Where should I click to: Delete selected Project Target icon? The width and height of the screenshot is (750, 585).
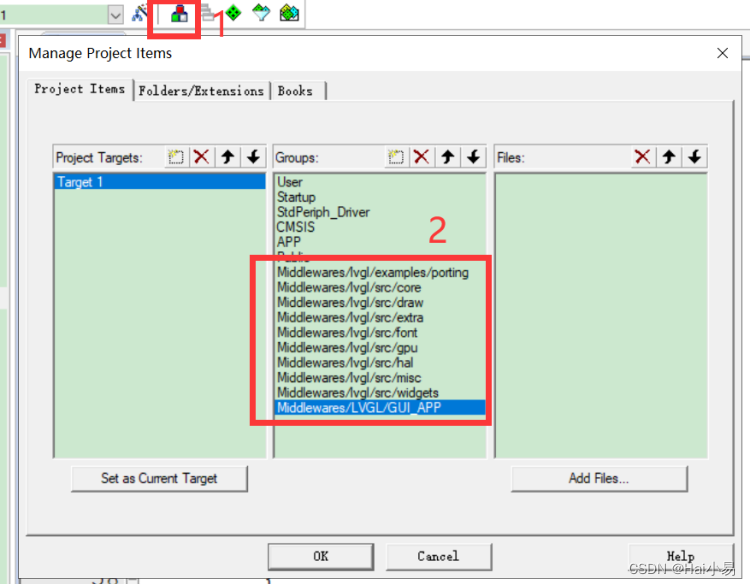(x=202, y=157)
